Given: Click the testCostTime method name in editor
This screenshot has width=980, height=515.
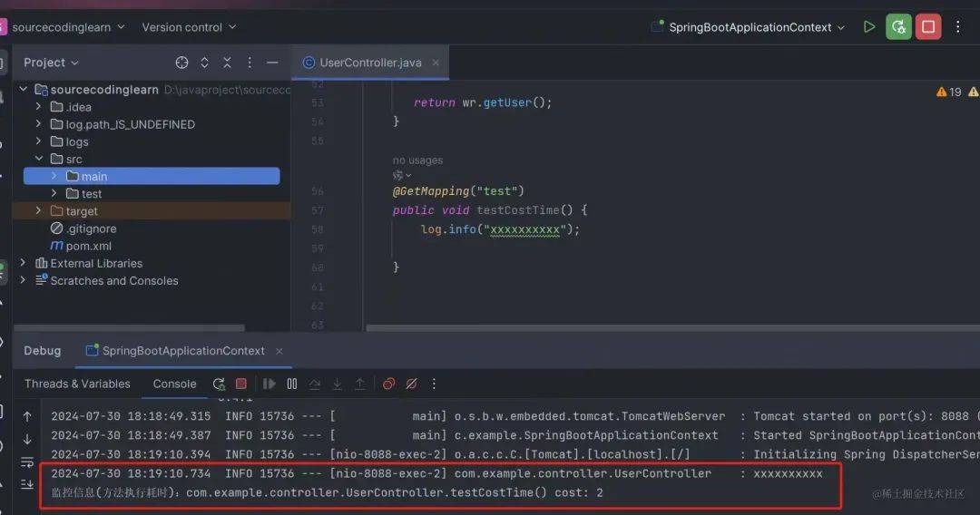Looking at the screenshot, I should click(517, 210).
